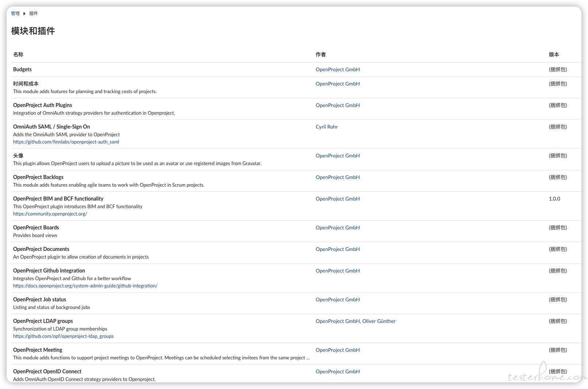Select the 作者 column header

point(320,55)
